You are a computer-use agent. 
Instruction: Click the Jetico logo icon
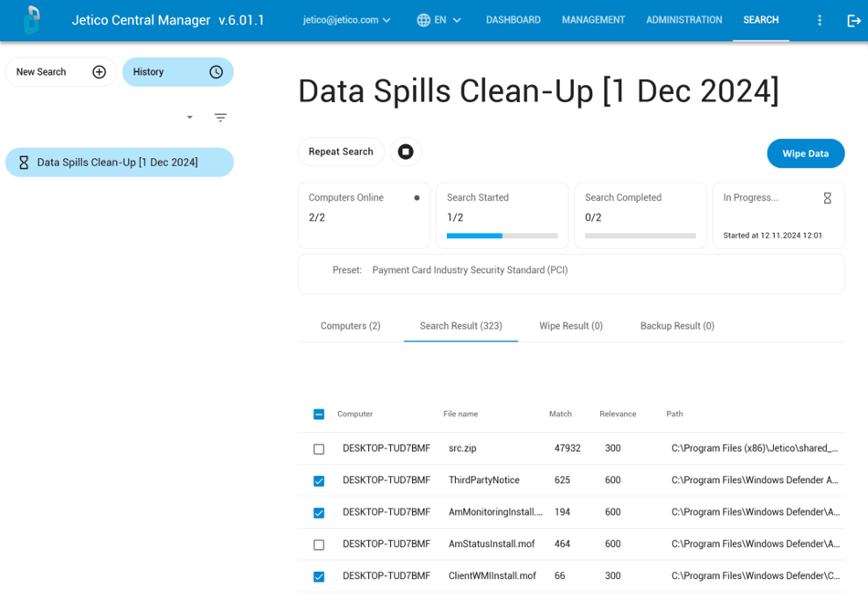[32, 20]
